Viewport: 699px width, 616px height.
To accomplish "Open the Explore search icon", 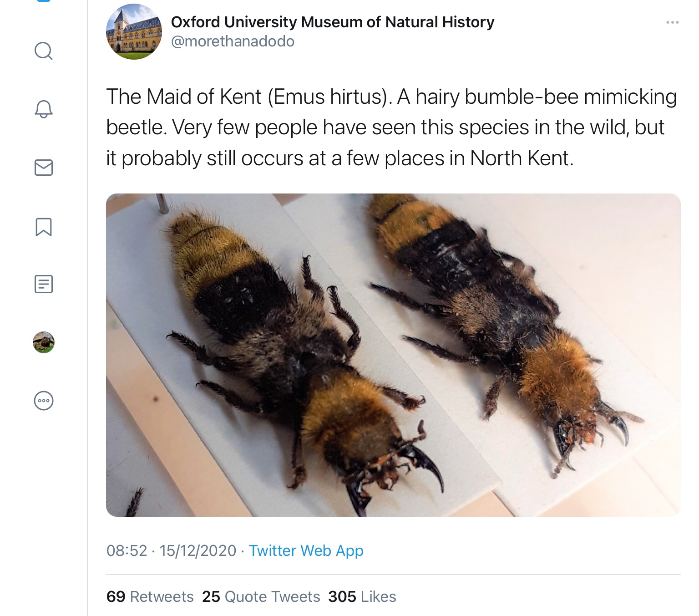I will tap(44, 51).
